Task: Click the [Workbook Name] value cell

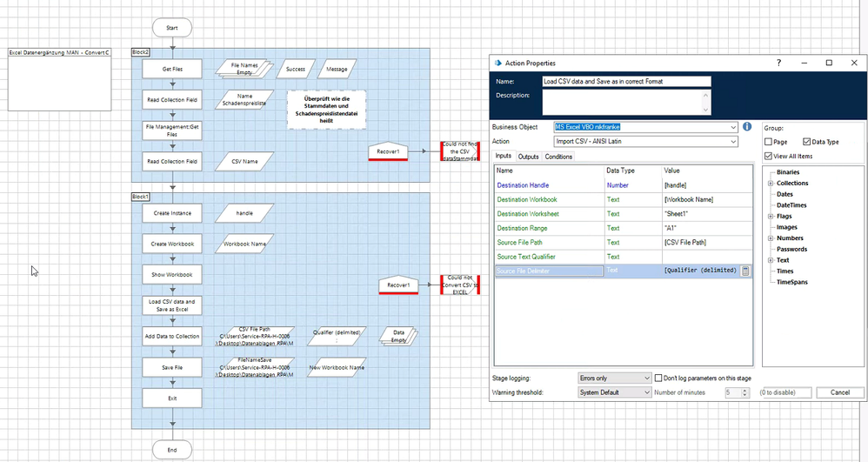Action: coord(707,199)
